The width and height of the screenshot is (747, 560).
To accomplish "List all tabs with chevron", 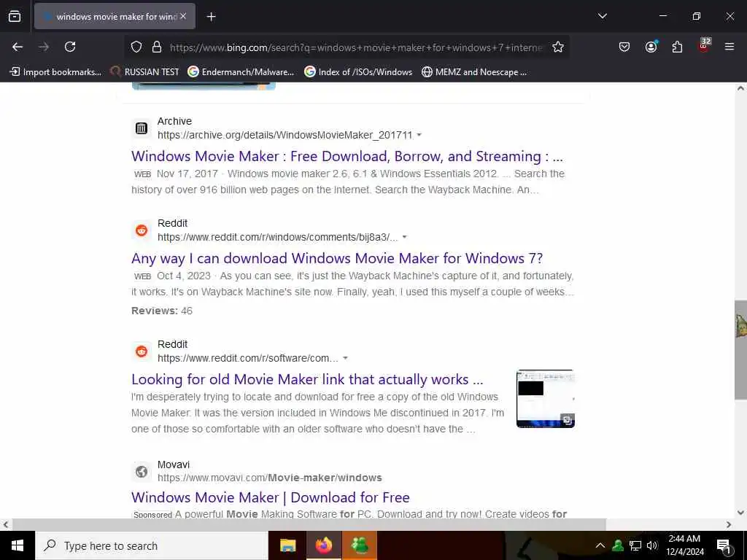I will [602, 16].
